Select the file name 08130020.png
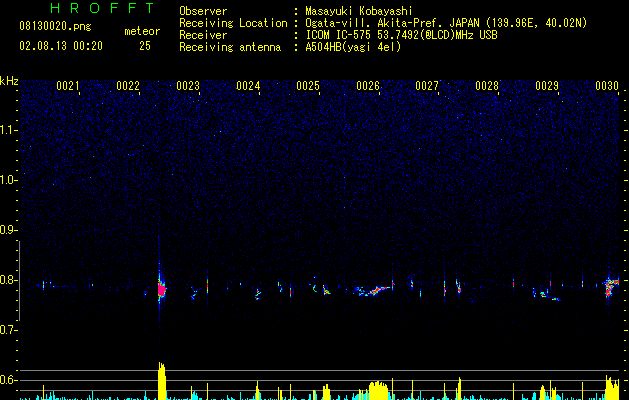This screenshot has width=629, height=400. pos(55,27)
